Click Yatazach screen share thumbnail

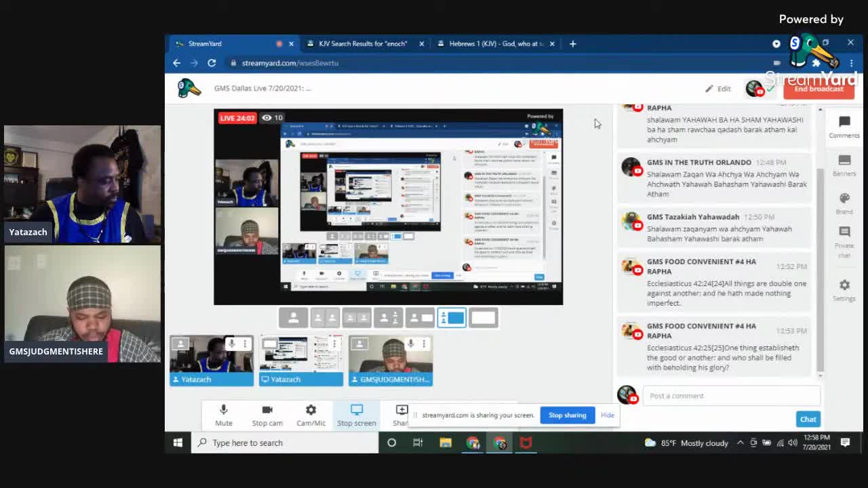pyautogui.click(x=301, y=361)
